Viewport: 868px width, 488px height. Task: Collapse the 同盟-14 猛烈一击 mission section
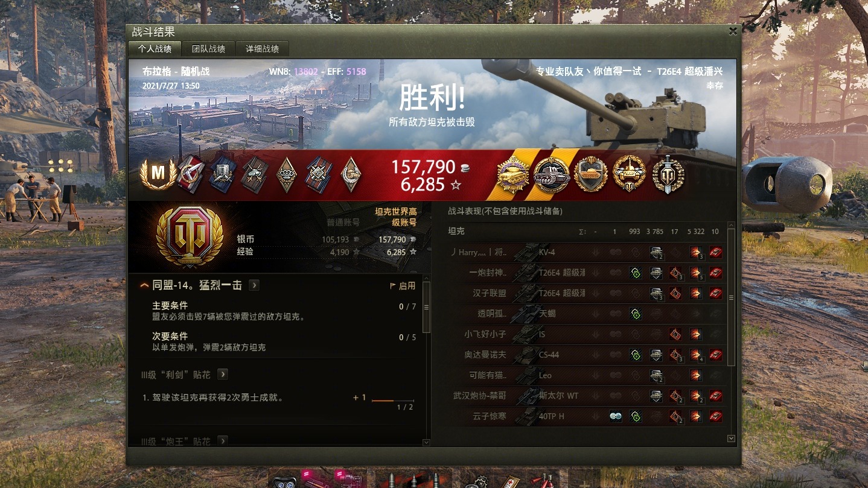[144, 285]
